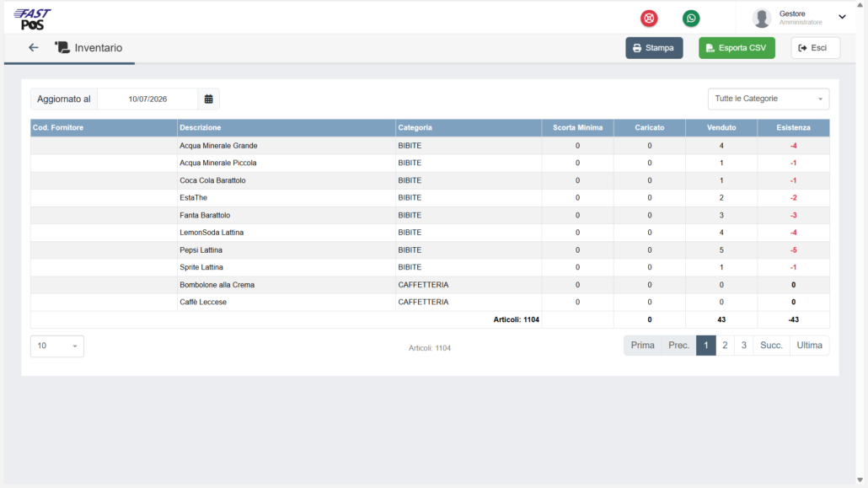This screenshot has height=488, width=868.
Task: Click the Venduto value 5 for Pepsi Lattina
Action: pos(721,250)
